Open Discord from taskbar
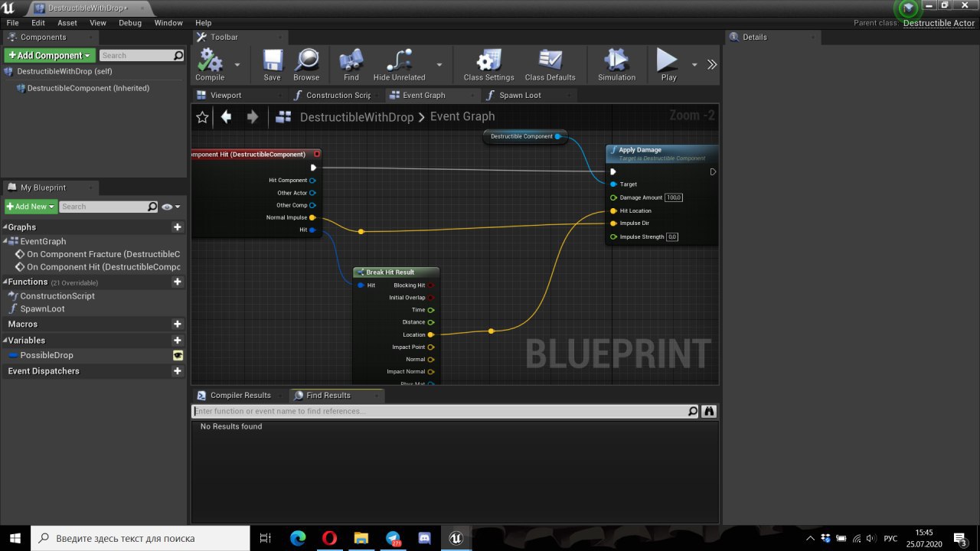Screen dimensions: 980x551 pyautogui.click(x=424, y=538)
